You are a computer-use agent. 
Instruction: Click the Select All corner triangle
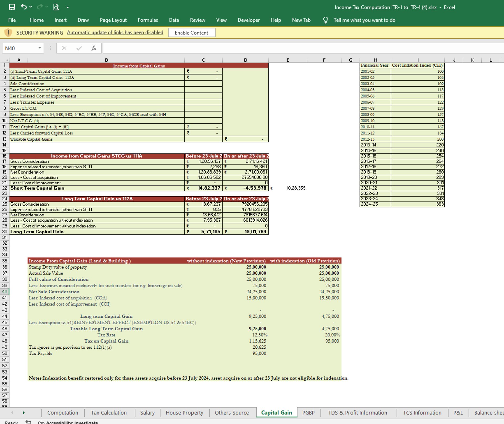(x=7, y=60)
